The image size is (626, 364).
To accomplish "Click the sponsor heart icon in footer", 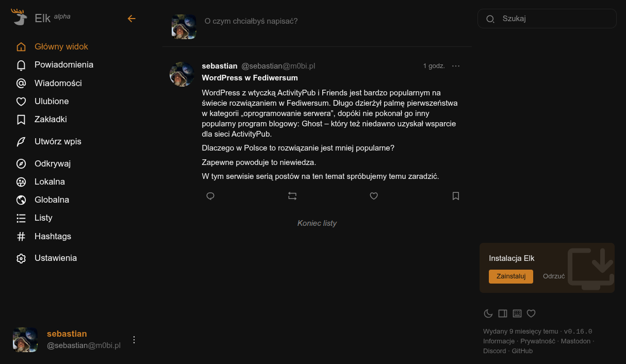I will point(531,313).
